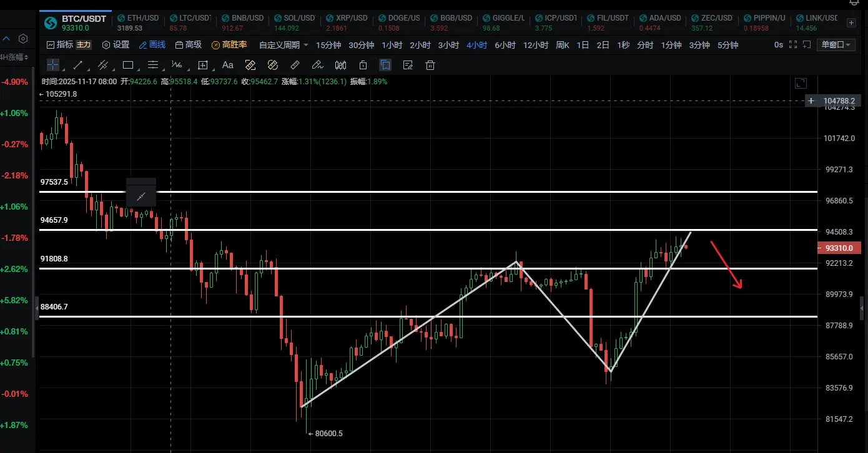
Task: Select the +5.82% row in left list
Action: [x=15, y=300]
